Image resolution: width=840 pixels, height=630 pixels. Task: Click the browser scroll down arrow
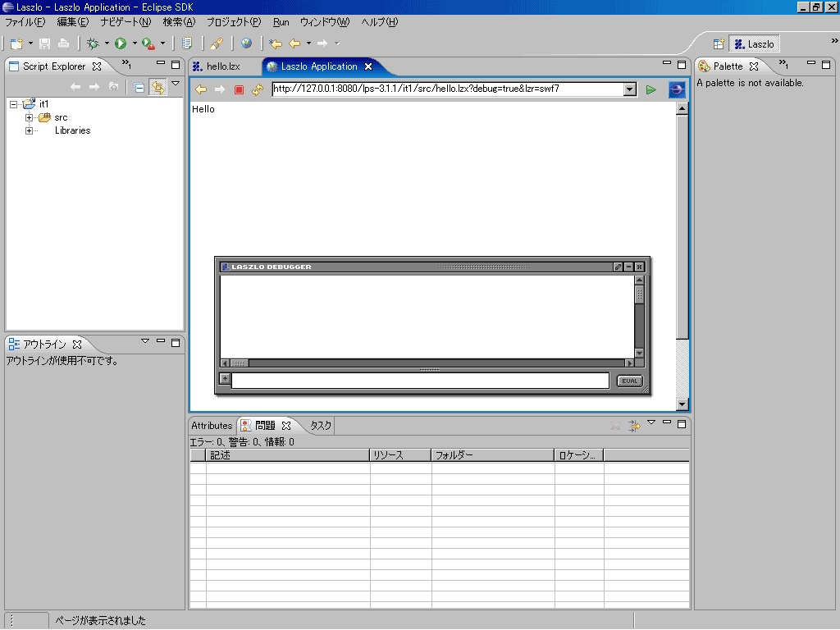(x=682, y=404)
